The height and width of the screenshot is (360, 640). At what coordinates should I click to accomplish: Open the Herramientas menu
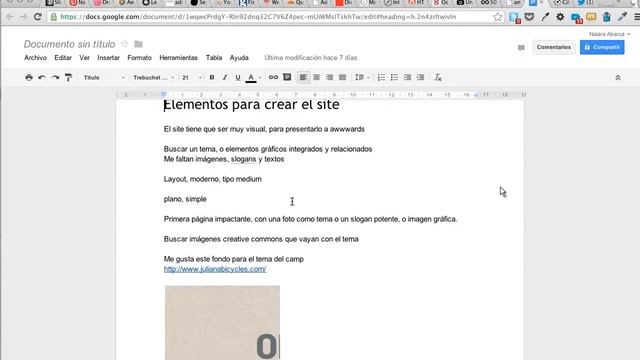(178, 58)
